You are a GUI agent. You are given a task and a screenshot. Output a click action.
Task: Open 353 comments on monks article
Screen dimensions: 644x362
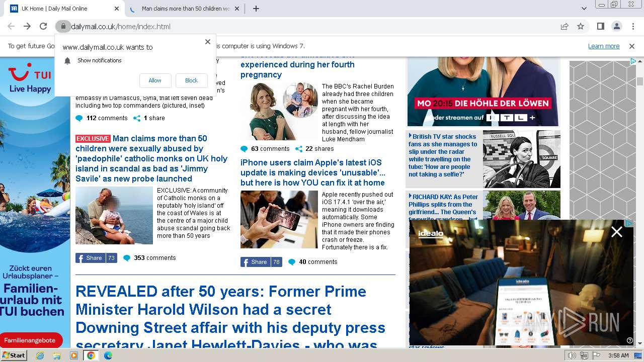tap(150, 258)
